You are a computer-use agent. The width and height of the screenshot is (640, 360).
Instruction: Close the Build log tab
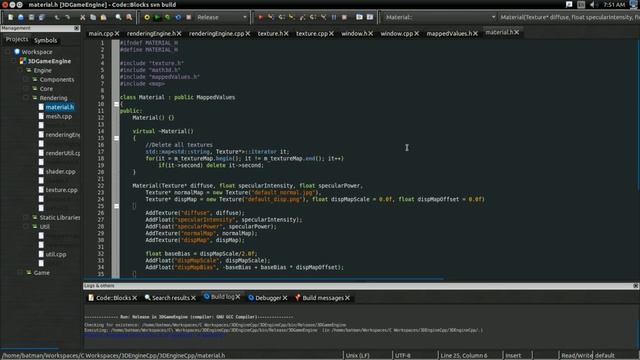[238, 297]
